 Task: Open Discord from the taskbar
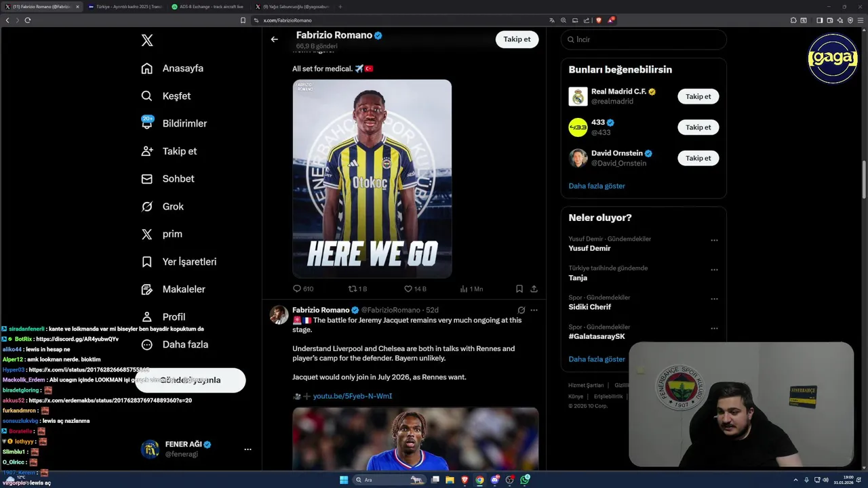click(x=495, y=480)
